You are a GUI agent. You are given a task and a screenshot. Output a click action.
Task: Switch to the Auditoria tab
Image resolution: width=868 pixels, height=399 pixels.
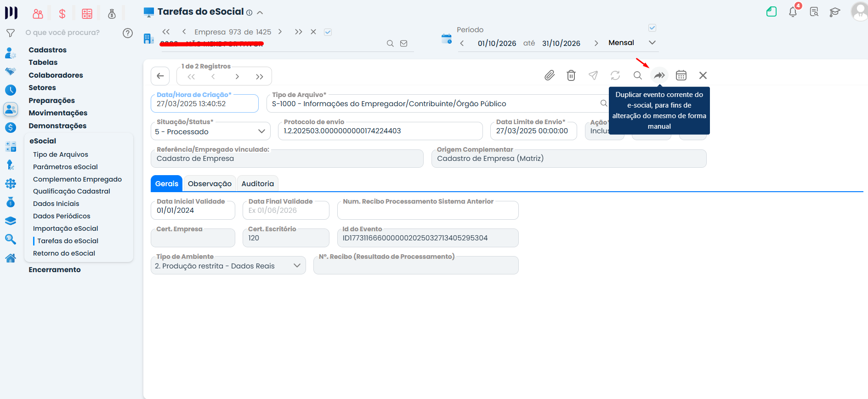[258, 183]
